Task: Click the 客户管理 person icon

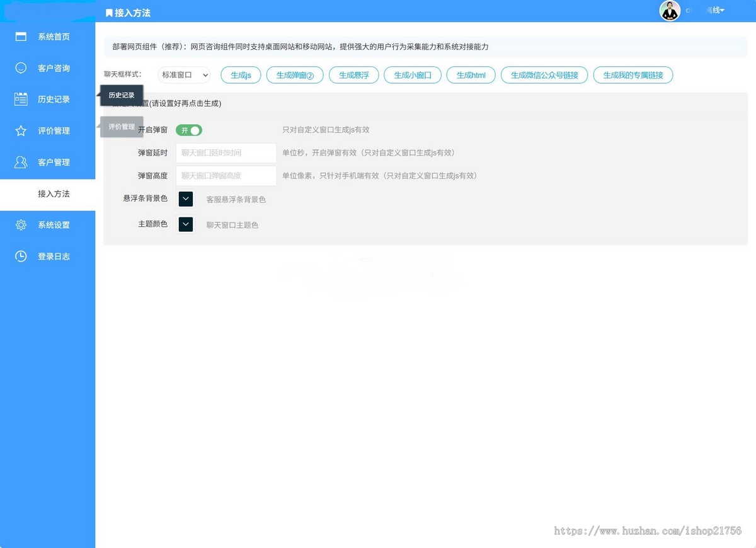Action: pos(21,162)
